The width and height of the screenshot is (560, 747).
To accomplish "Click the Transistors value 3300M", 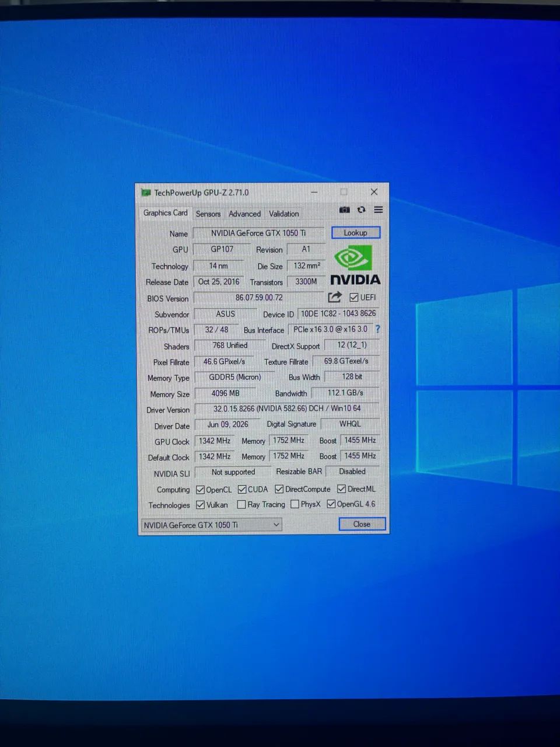I will (x=306, y=282).
